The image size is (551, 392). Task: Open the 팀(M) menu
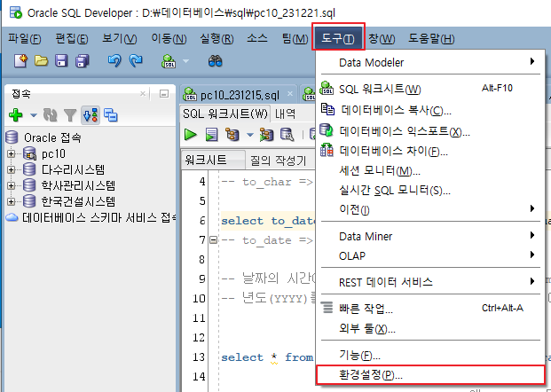tap(295, 38)
